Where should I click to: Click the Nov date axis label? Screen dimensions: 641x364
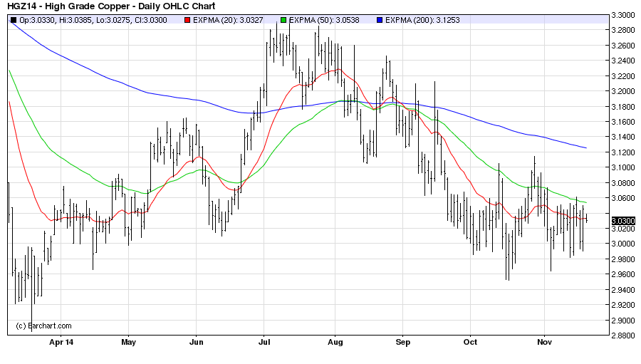544,343
